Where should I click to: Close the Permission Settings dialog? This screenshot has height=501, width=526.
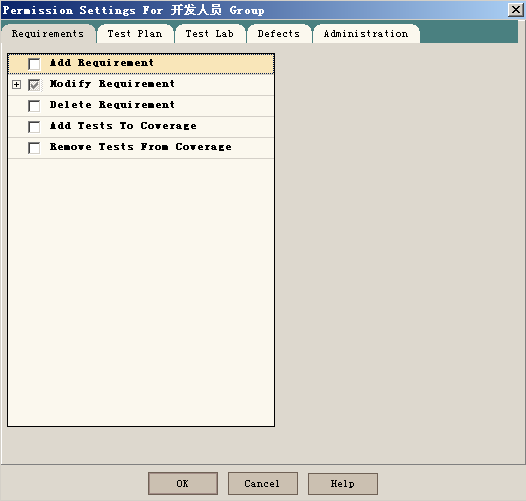[x=516, y=10]
